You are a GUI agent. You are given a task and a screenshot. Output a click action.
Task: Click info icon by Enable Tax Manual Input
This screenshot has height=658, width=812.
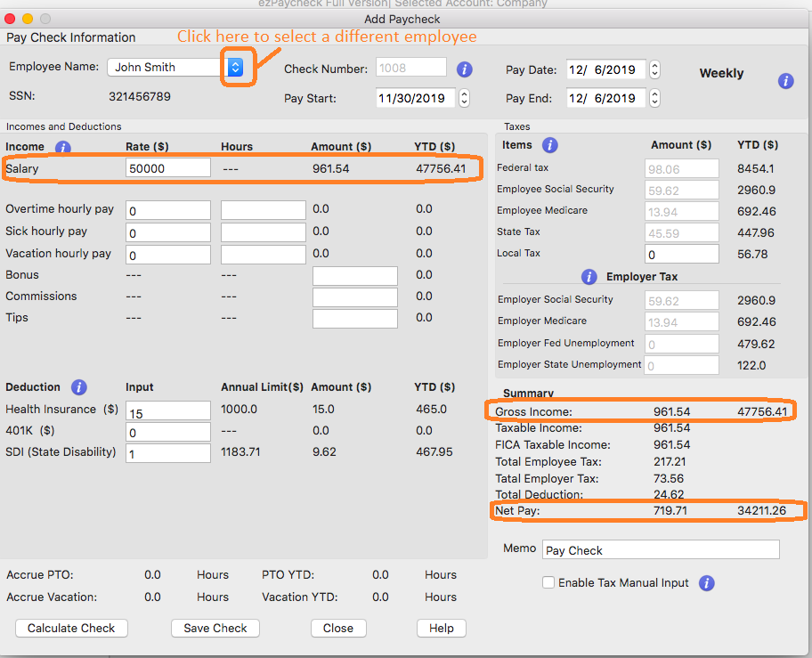pyautogui.click(x=707, y=583)
